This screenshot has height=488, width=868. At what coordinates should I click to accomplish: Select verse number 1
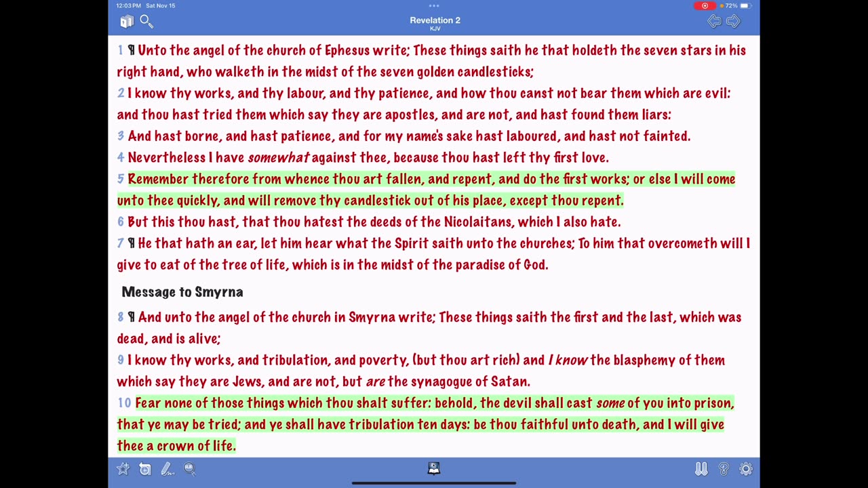coord(121,50)
